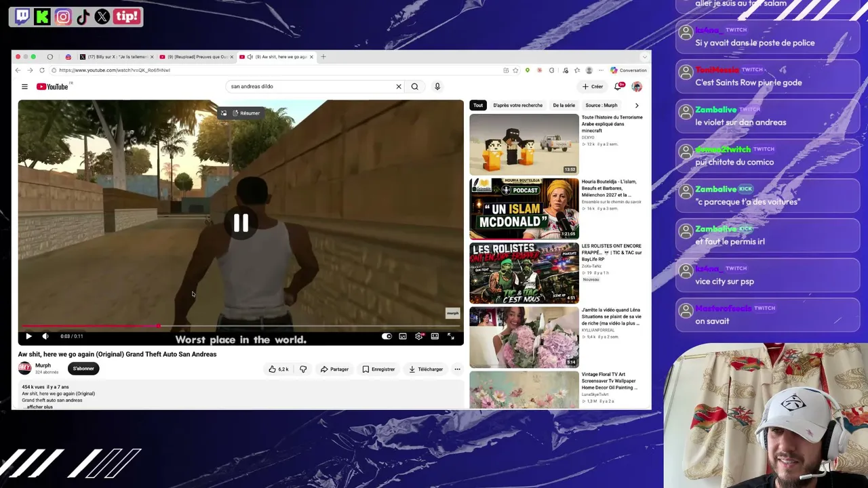
Task: Select D'après votre recherche chip
Action: 517,106
